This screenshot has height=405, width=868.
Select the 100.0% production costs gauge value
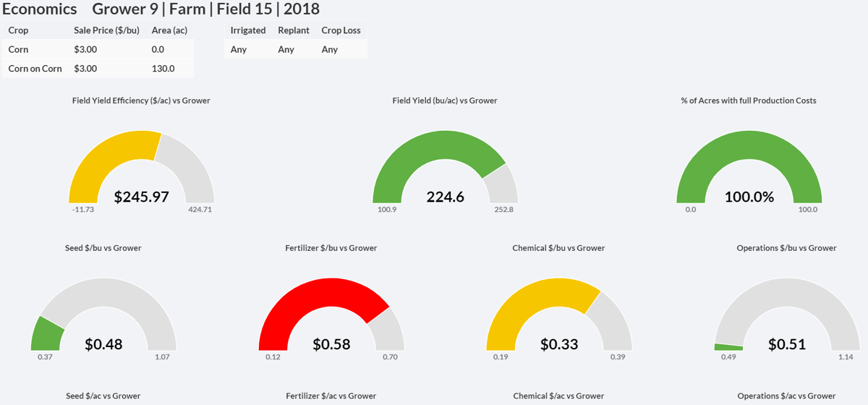pyautogui.click(x=749, y=197)
